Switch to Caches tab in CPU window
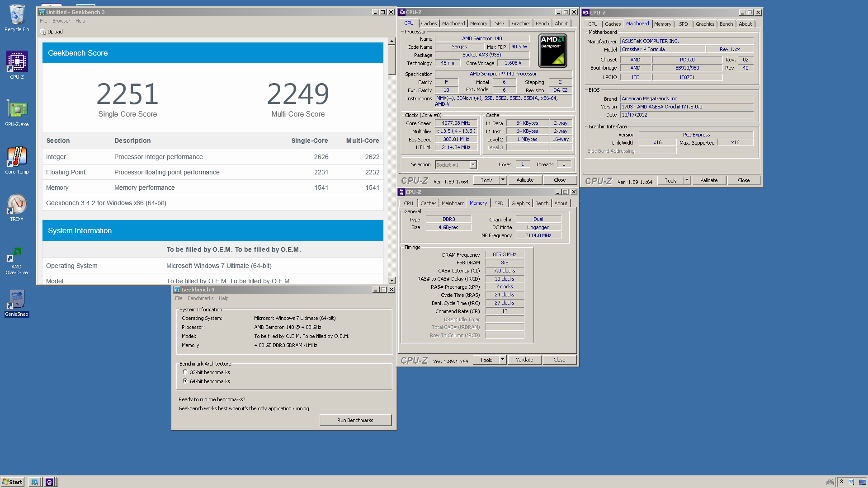 (429, 23)
